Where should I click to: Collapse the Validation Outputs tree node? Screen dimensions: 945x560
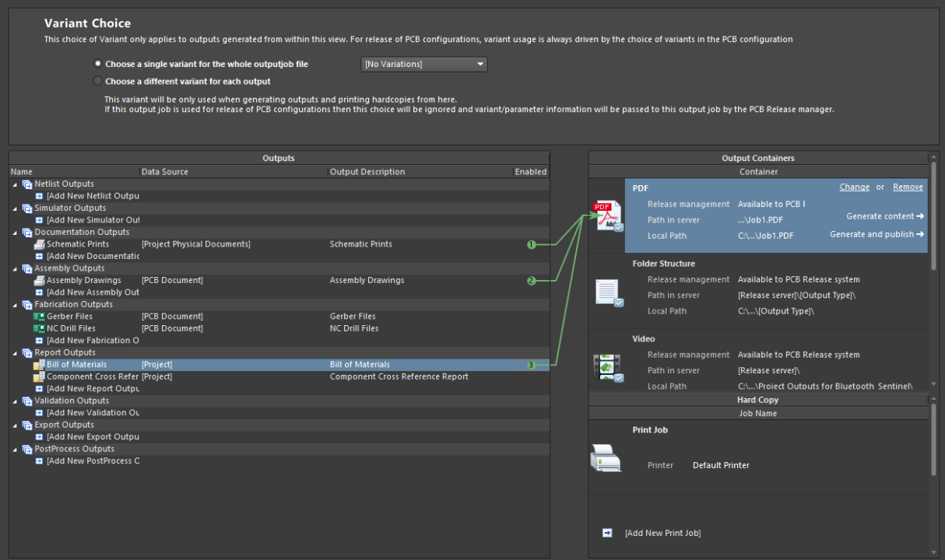[x=16, y=401]
